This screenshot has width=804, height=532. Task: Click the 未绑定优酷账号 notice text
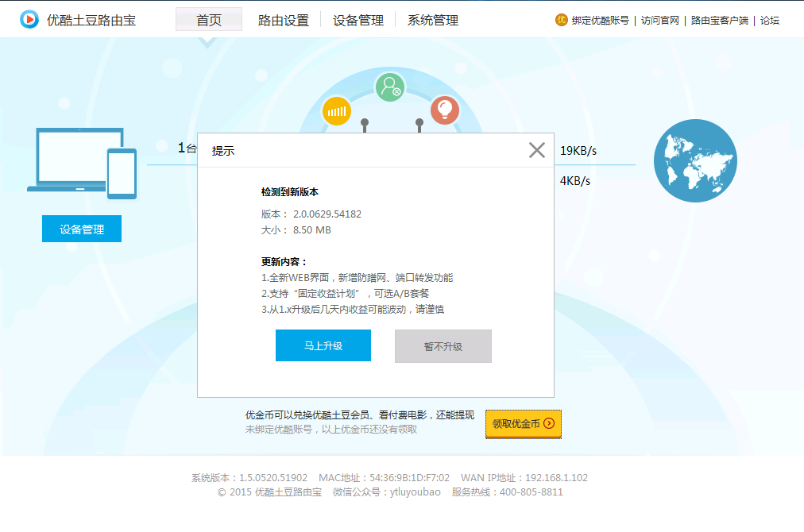[x=331, y=430]
